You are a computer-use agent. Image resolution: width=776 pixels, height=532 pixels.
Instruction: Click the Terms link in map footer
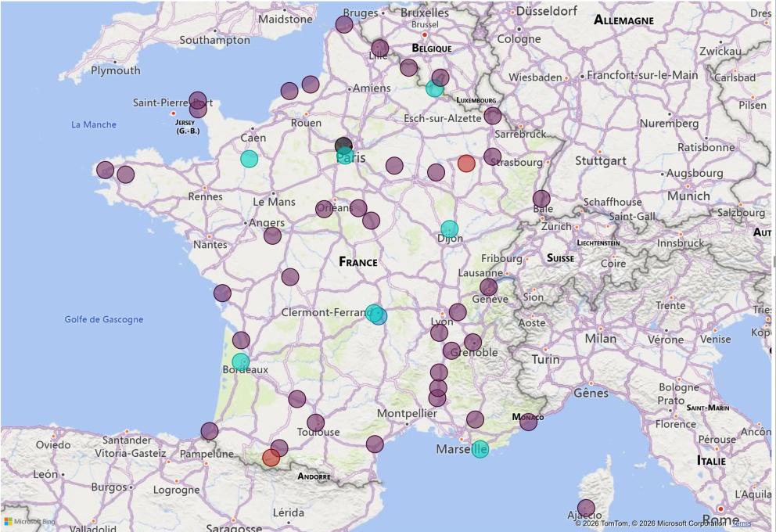point(742,523)
